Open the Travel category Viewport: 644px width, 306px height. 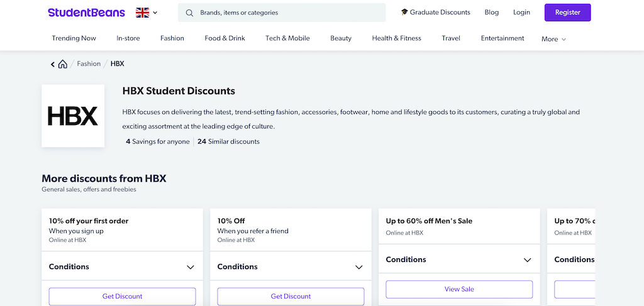[451, 38]
